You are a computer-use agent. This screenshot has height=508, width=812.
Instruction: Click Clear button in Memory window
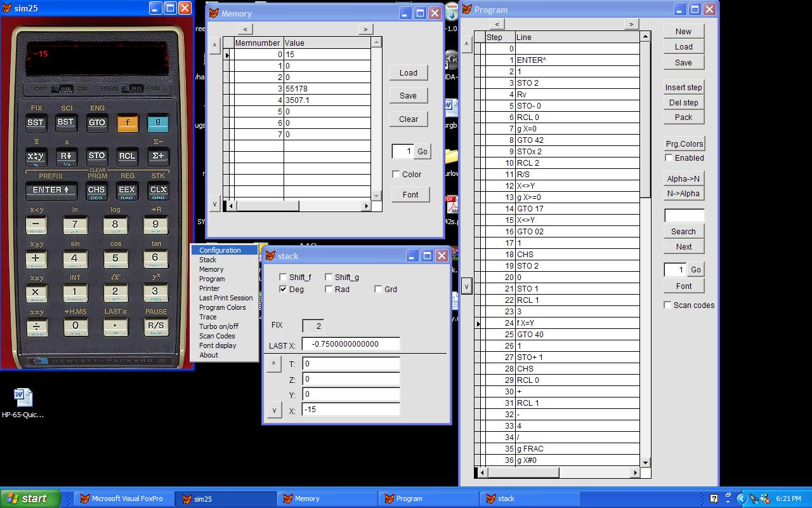click(x=408, y=119)
